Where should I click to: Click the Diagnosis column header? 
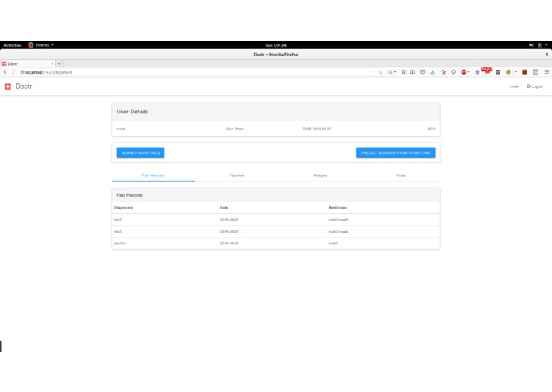tap(124, 208)
